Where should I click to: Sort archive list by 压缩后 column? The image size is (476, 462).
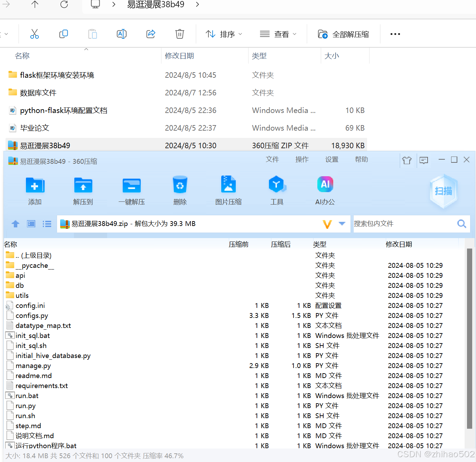(281, 244)
